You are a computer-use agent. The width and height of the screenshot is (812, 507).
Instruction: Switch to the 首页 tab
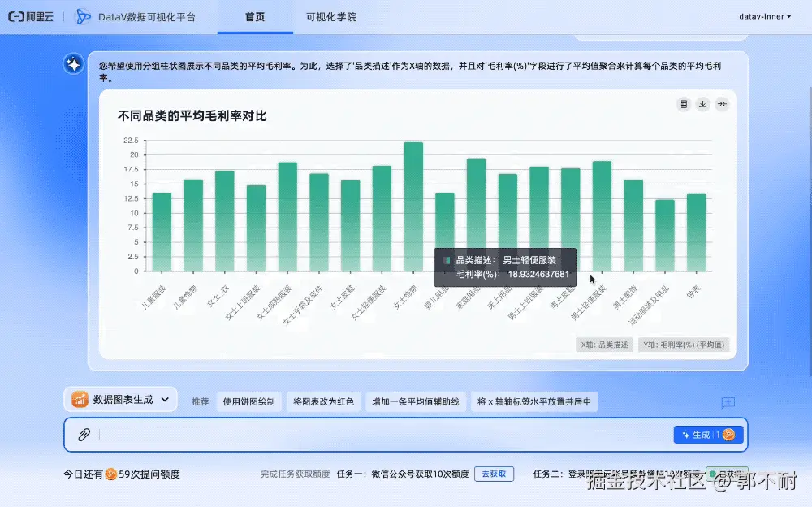[255, 15]
